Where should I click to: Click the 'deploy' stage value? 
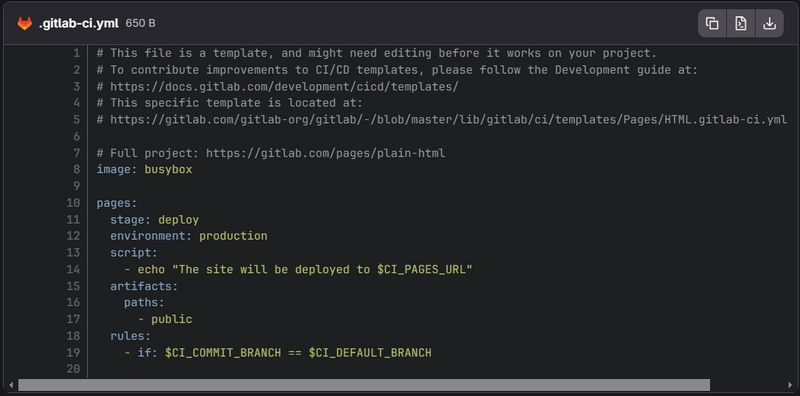(179, 220)
